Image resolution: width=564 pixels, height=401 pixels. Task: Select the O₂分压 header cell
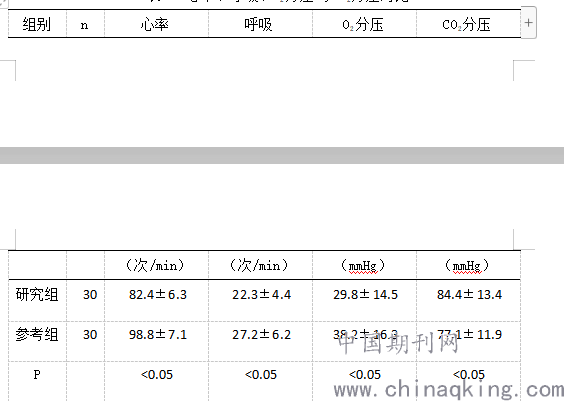[x=364, y=24]
